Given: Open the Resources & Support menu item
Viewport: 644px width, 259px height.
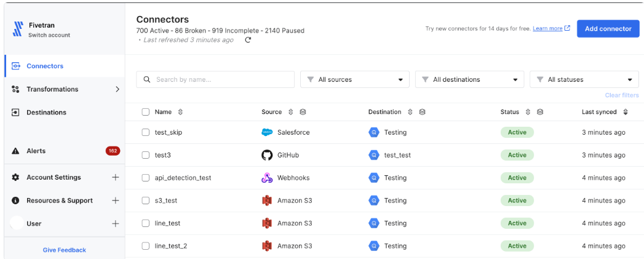Looking at the screenshot, I should (65, 201).
